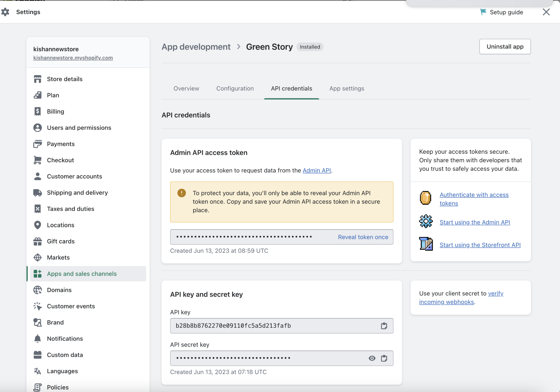Click the warning icon in token notice
Viewport: 560px width, 392px height.
point(182,193)
